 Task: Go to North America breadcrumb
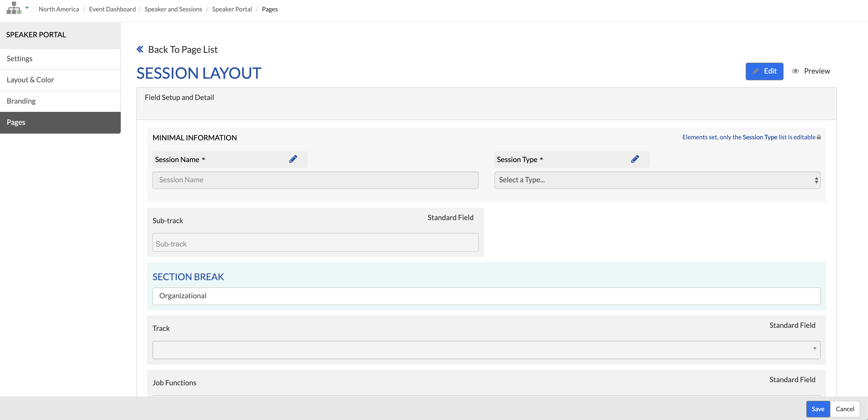59,9
